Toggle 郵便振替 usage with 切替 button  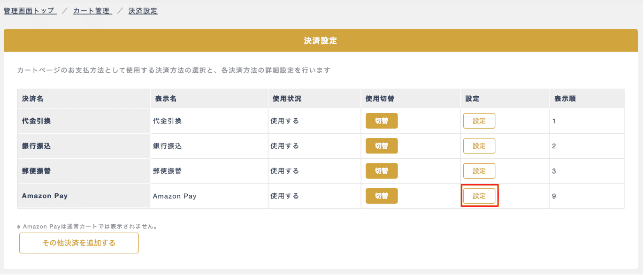382,171
